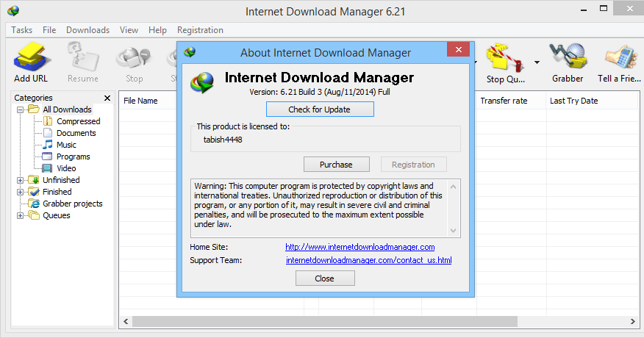The image size is (644, 338).
Task: Select All Downloads folder
Action: point(67,109)
